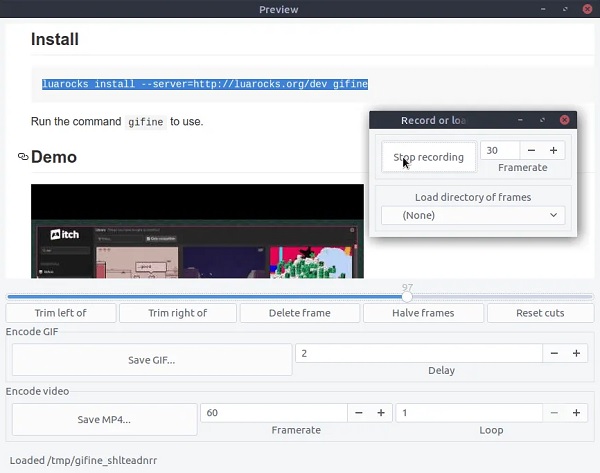
Task: Focus the GIF Delay input field
Action: (419, 353)
